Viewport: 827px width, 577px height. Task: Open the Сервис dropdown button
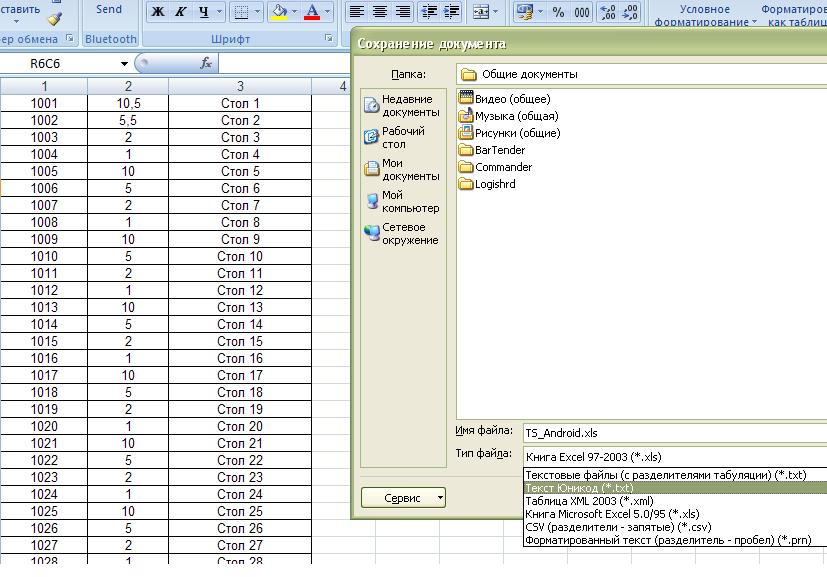(x=403, y=497)
